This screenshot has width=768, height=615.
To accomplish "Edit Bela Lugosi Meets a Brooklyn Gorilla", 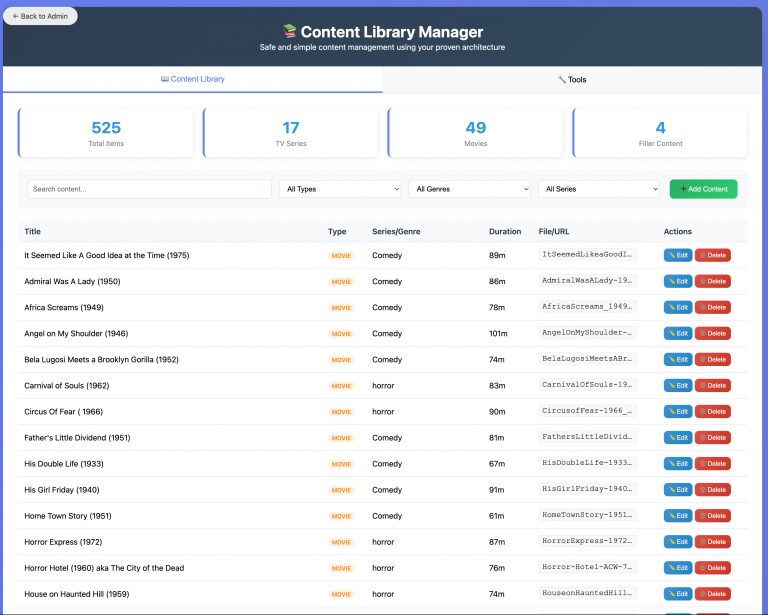I will tap(677, 359).
